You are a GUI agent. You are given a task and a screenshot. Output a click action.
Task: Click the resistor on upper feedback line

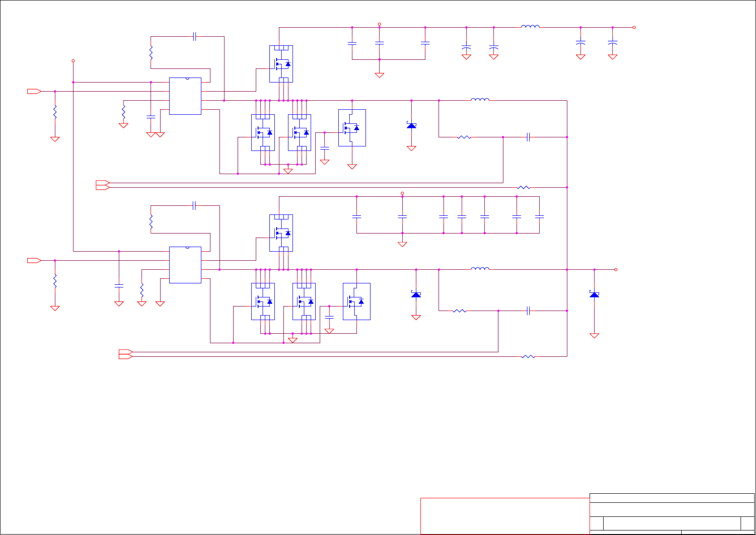click(523, 187)
